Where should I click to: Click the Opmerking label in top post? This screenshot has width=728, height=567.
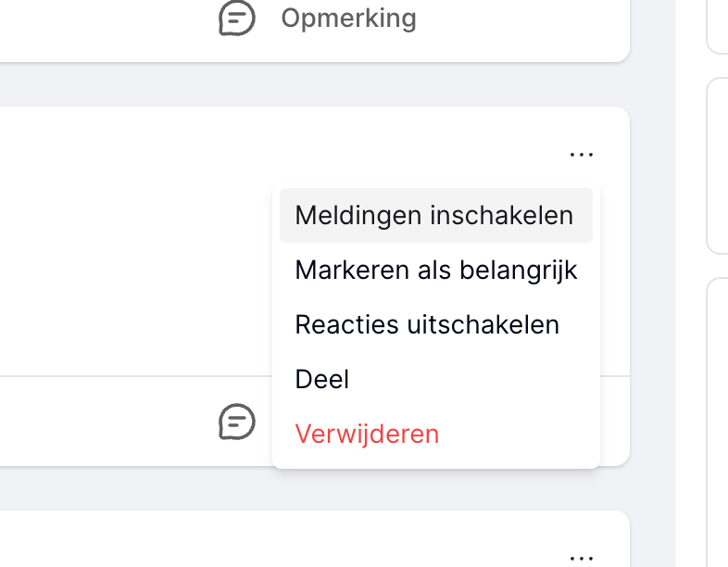(348, 19)
